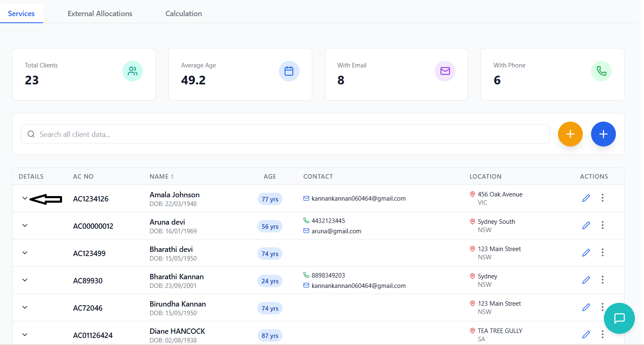Click edit pencil for Diane HANCOCK

pos(586,335)
